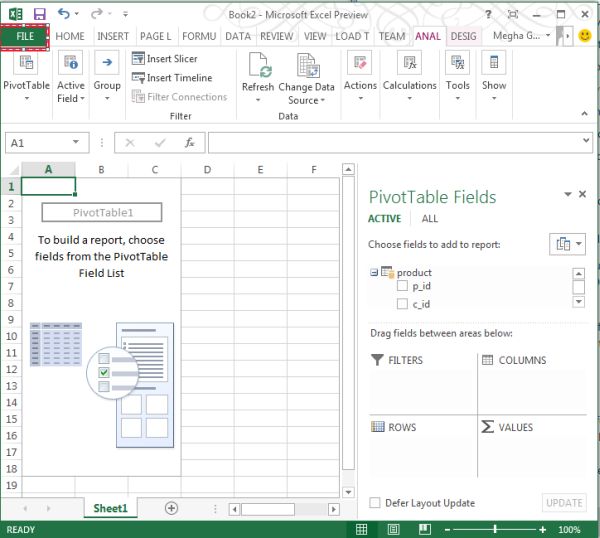Screen dimensions: 600x538
Task: Enable Defer Layout Update
Action: pyautogui.click(x=375, y=502)
